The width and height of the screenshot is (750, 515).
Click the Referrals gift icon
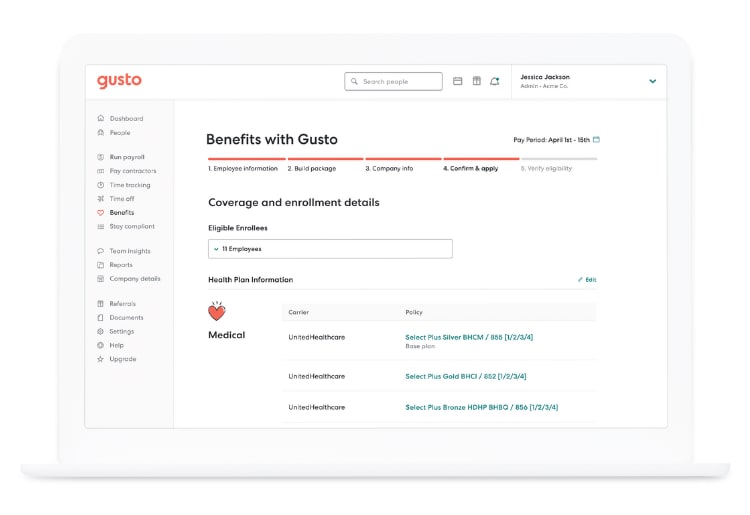100,304
